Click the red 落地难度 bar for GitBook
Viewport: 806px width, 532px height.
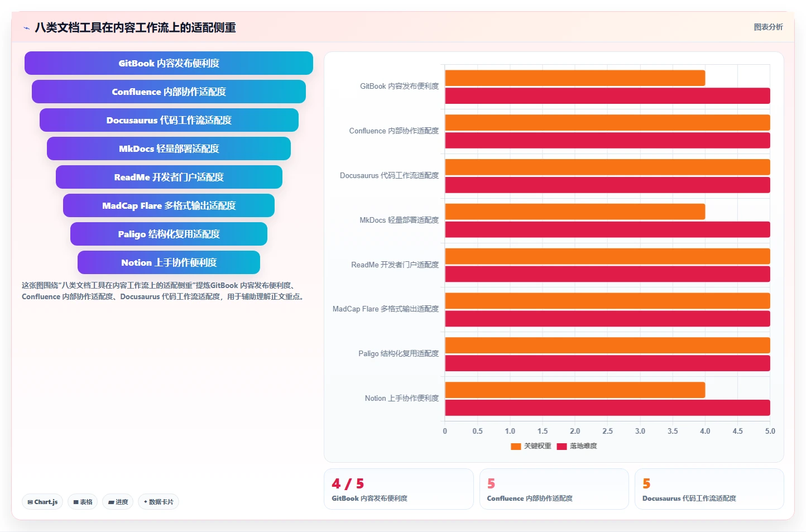tap(607, 96)
